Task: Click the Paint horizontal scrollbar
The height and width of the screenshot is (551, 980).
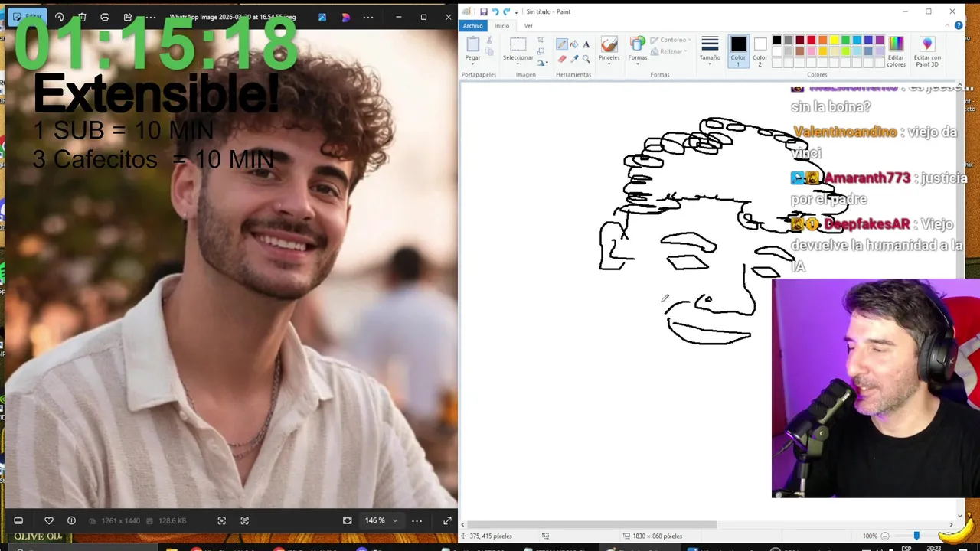Action: 593,525
